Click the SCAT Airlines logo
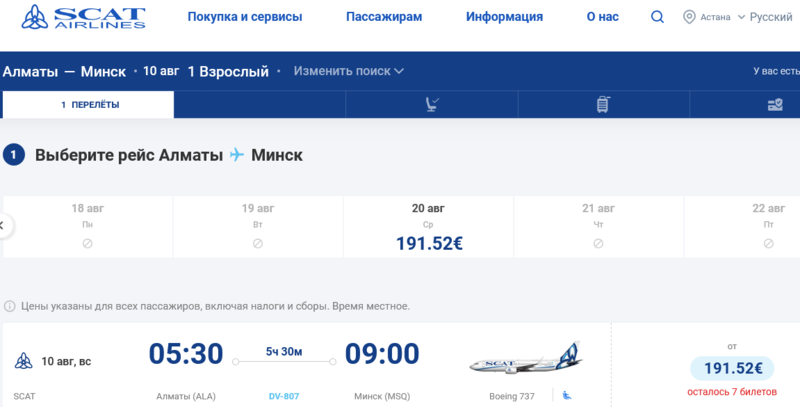This screenshot has height=407, width=800. tap(81, 18)
